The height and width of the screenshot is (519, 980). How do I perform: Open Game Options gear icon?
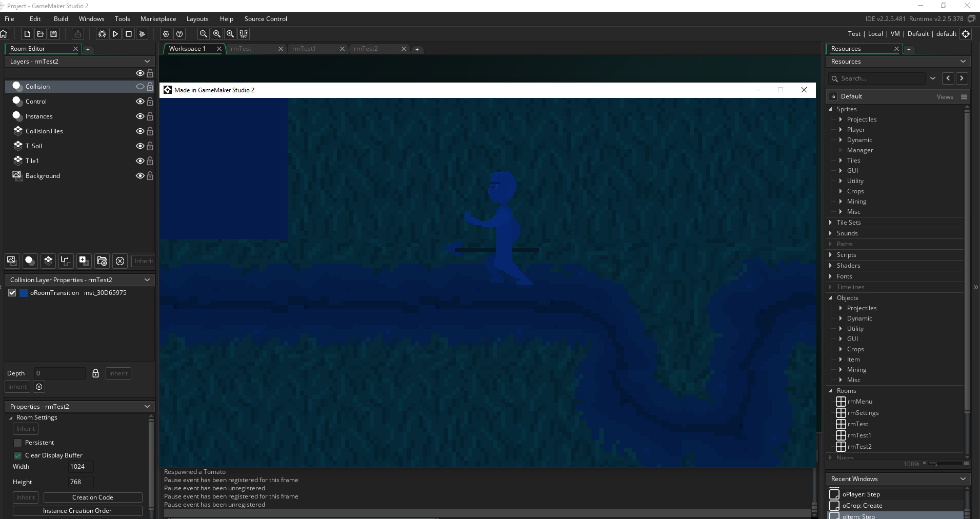pos(166,34)
